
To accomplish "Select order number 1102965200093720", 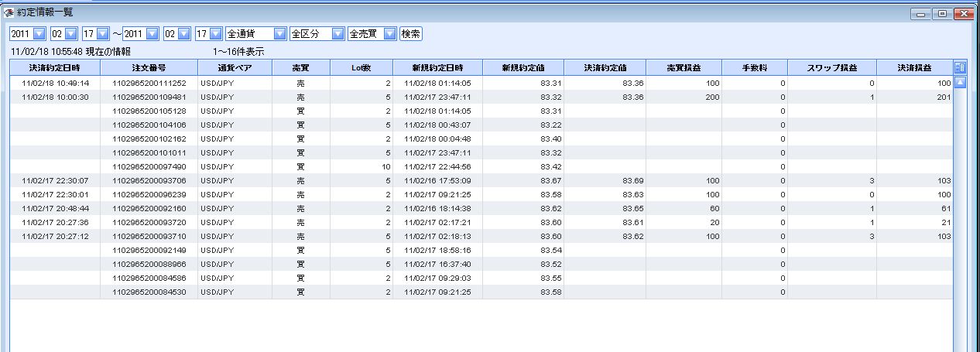I will 149,222.
